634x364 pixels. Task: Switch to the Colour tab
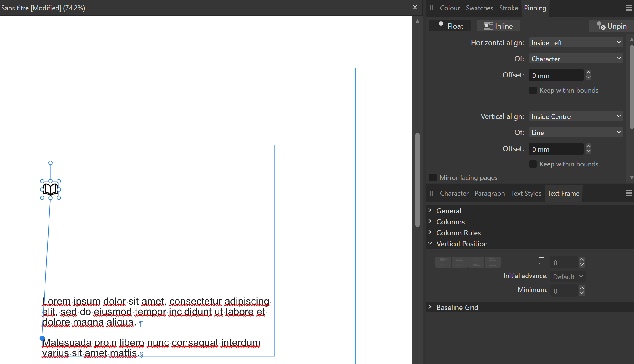tap(450, 8)
